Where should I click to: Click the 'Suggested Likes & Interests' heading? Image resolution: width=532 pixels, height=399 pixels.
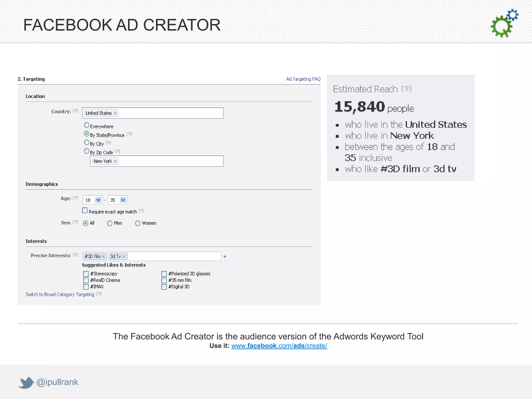pyautogui.click(x=114, y=265)
